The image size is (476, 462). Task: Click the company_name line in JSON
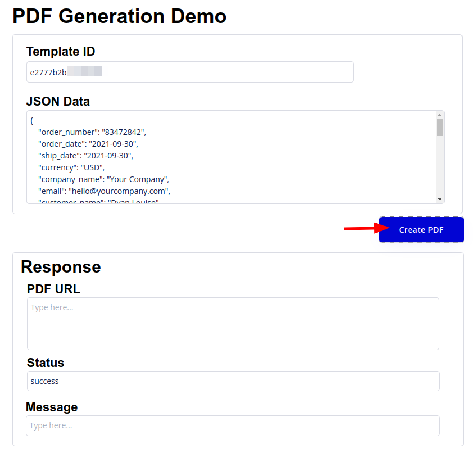[103, 179]
